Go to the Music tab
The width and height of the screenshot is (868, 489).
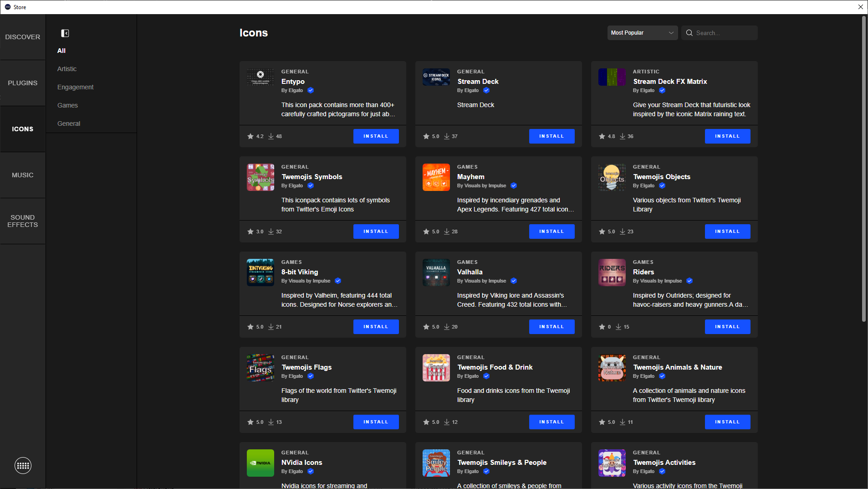[x=23, y=175]
